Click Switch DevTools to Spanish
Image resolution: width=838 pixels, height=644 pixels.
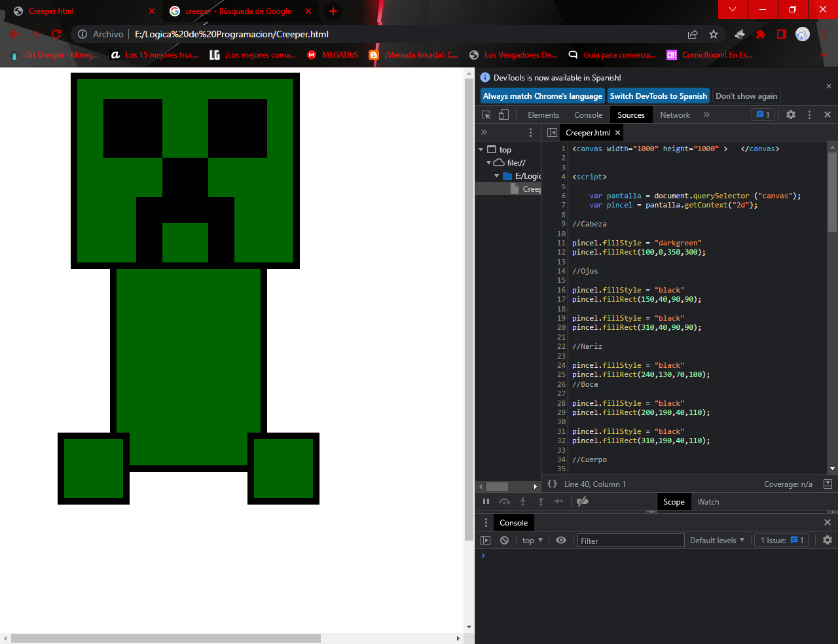coord(659,96)
